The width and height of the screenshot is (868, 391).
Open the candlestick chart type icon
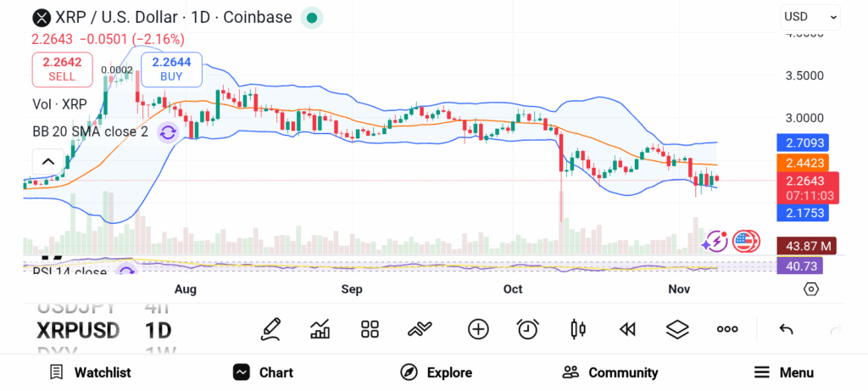pos(578,329)
